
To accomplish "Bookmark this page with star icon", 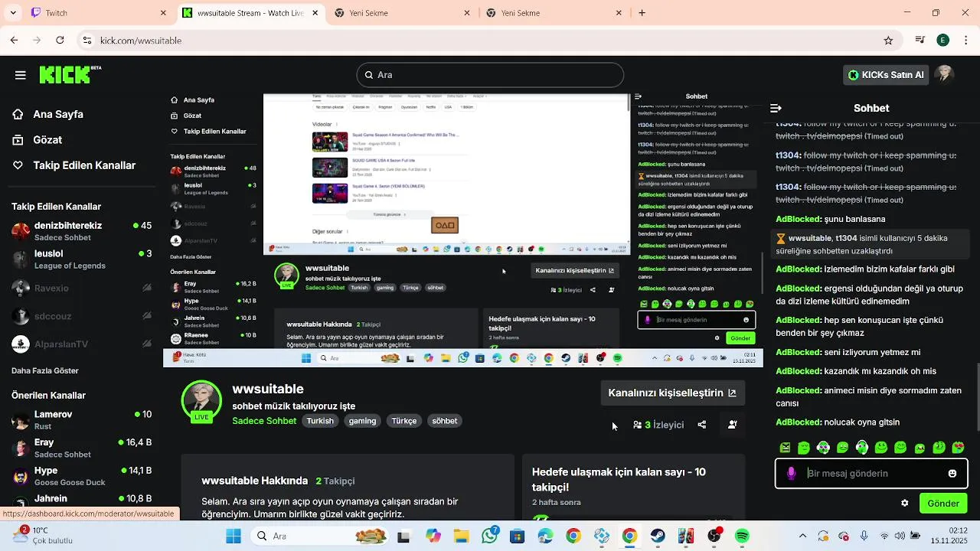I will [888, 41].
